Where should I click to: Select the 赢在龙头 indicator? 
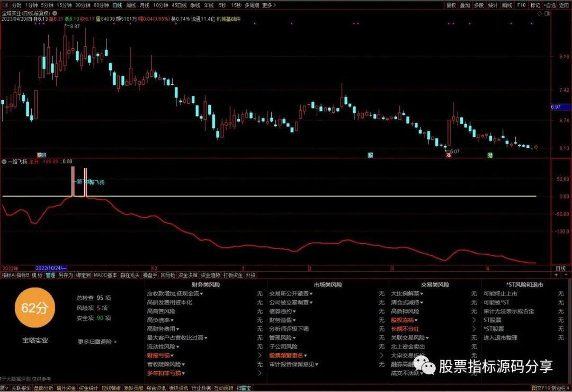130,275
